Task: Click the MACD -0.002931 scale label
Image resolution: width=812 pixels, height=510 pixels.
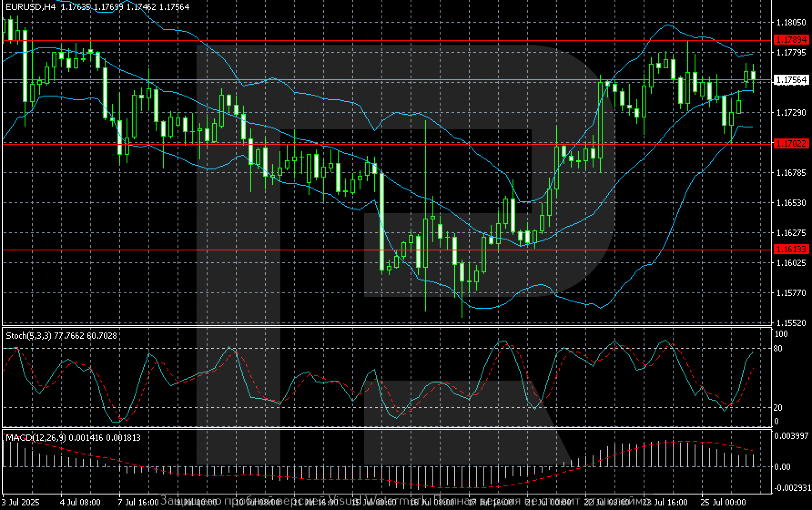Action: point(792,488)
